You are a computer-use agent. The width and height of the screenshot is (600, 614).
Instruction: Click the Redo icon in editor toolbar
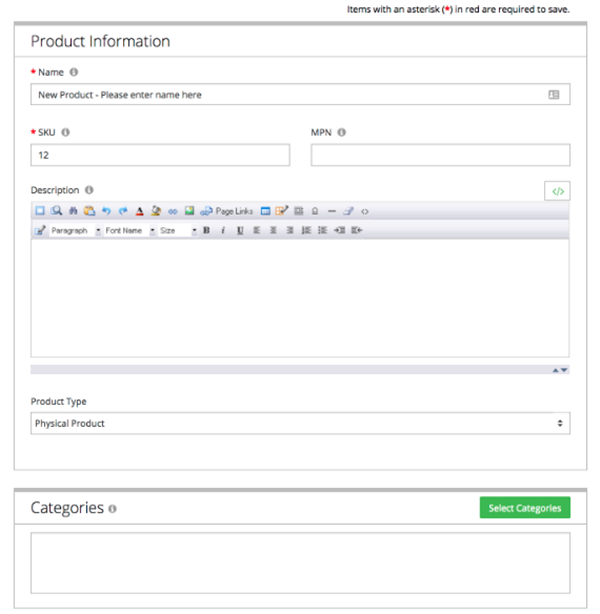pyautogui.click(x=123, y=211)
